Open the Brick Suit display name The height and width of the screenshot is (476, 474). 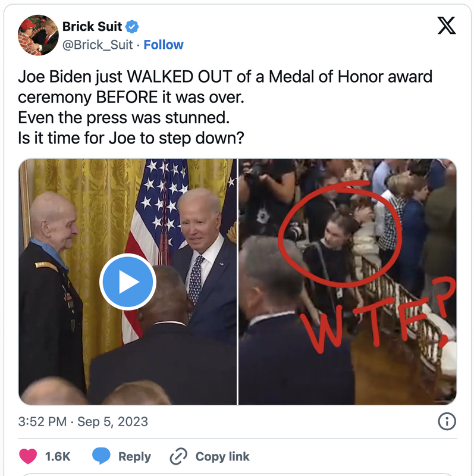click(92, 26)
